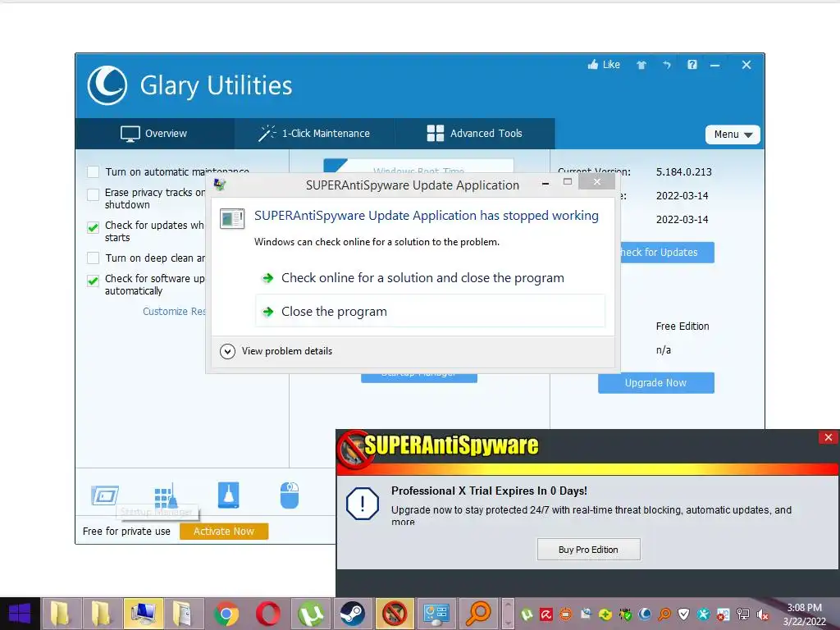Toggle Erase privacy tracks on shutdown checkbox
Screen dimensions: 840x630
click(x=94, y=194)
